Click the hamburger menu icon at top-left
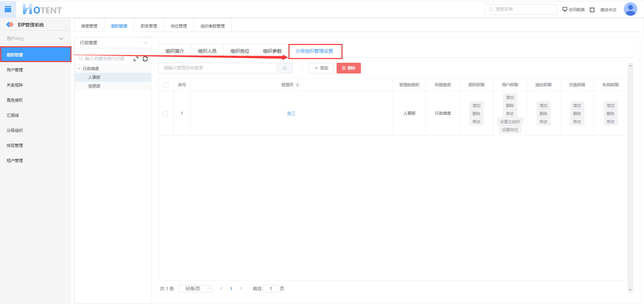Screen dimensions: 644x304 click(8, 9)
